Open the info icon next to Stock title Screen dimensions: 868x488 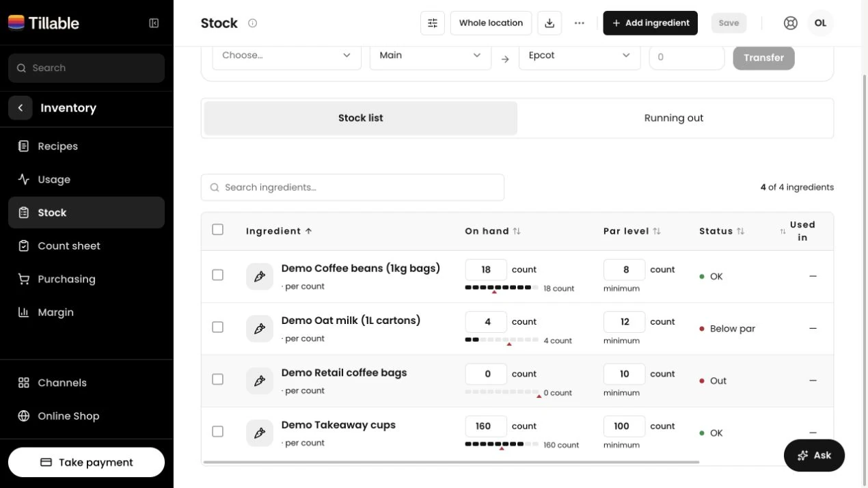[252, 23]
